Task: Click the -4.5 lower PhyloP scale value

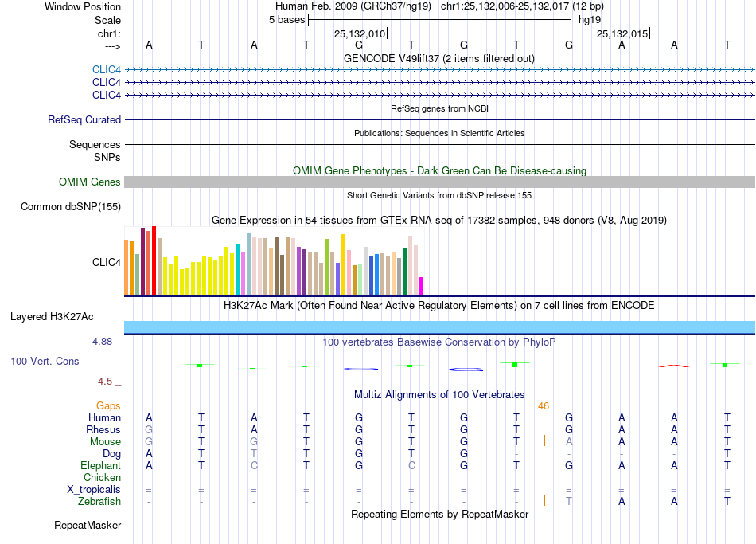Action: tap(103, 382)
